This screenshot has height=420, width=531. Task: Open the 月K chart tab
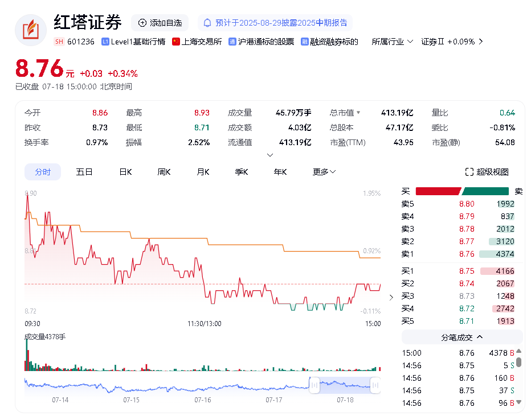(x=203, y=172)
